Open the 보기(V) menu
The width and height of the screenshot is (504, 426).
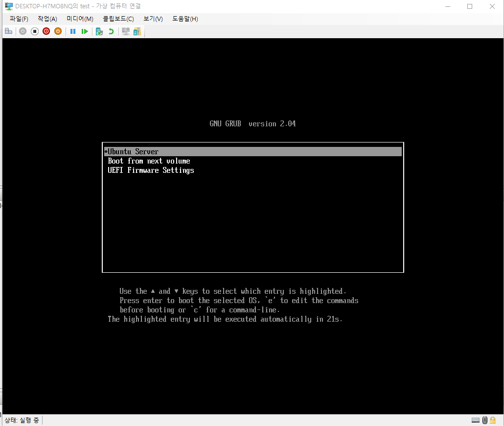[153, 19]
